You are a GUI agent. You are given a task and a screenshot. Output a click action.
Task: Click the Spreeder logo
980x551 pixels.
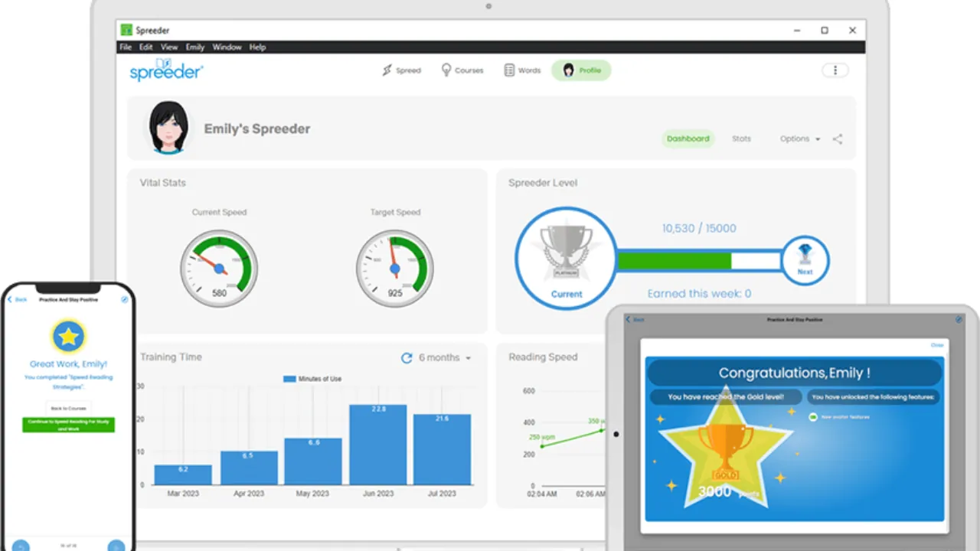click(x=166, y=70)
